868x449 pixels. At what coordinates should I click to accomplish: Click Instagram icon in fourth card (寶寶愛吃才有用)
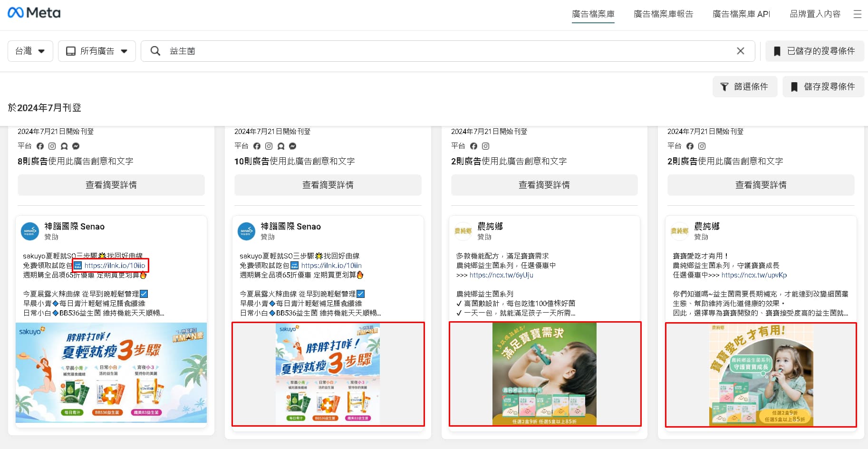click(x=702, y=146)
